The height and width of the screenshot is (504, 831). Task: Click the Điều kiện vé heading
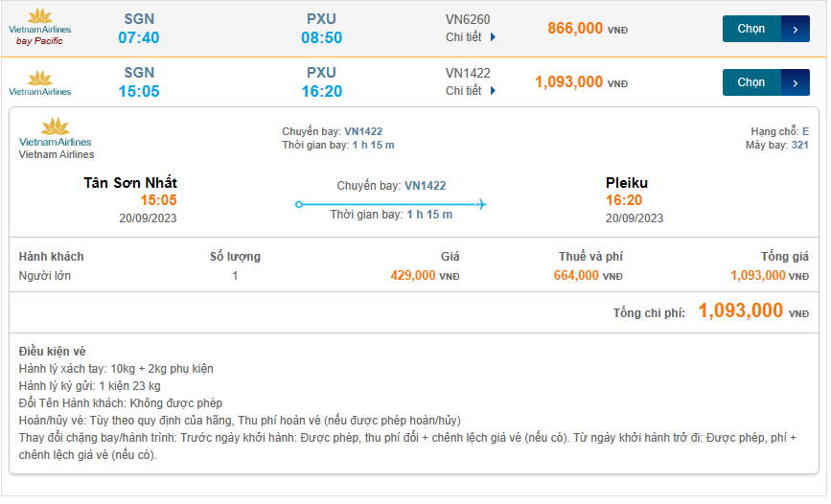coord(53,352)
